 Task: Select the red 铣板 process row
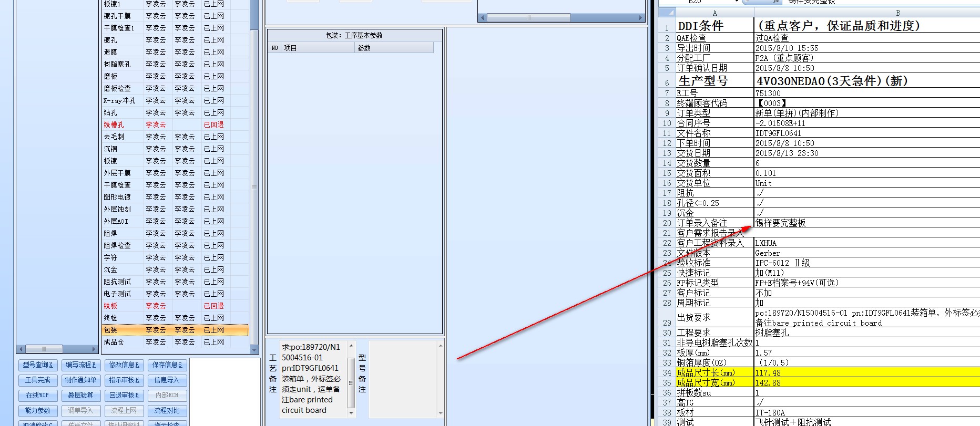(x=175, y=306)
